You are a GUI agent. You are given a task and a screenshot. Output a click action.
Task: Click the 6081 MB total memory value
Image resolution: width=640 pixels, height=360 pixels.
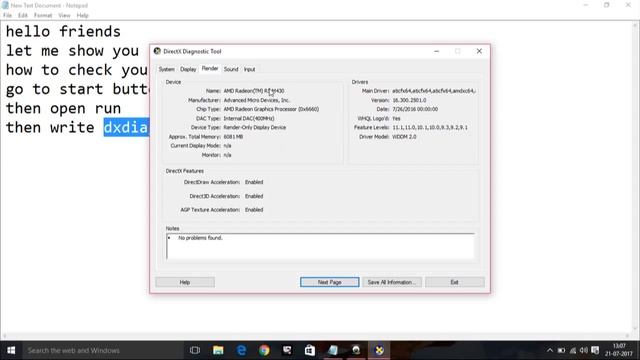click(233, 137)
